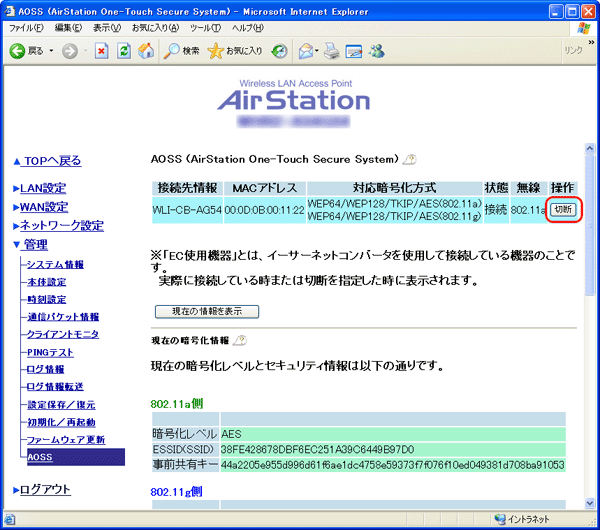Click the イントラネット zone indicator

(522, 519)
